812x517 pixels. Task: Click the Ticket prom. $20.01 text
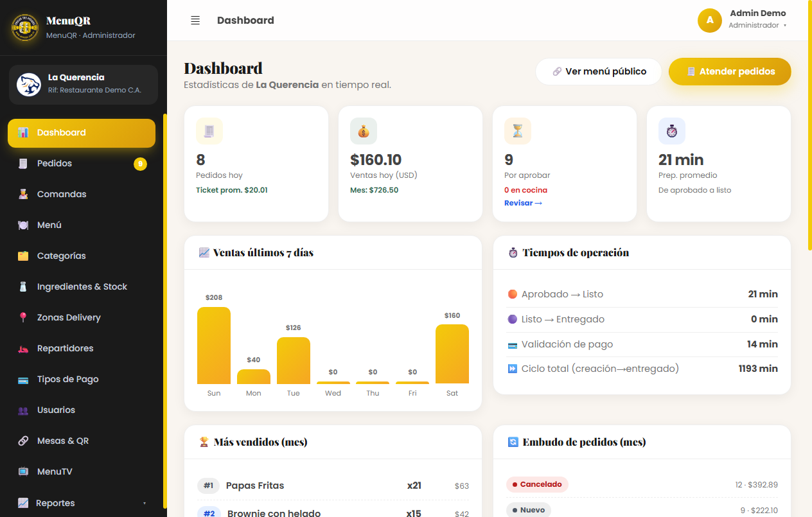(x=232, y=190)
